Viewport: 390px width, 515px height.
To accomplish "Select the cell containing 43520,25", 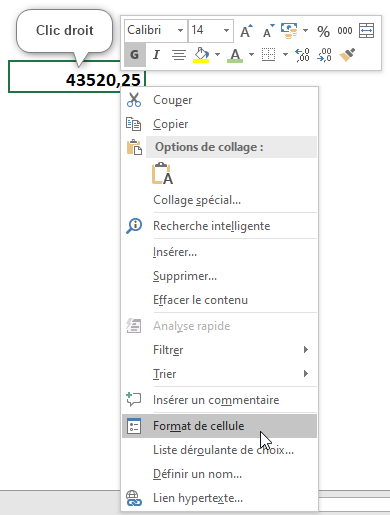I will pyautogui.click(x=77, y=77).
